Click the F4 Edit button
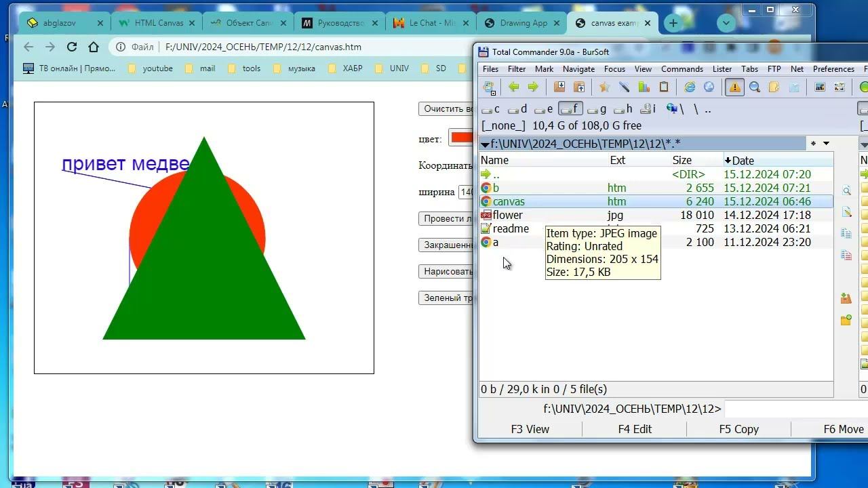Image resolution: width=868 pixels, height=488 pixels. click(635, 429)
